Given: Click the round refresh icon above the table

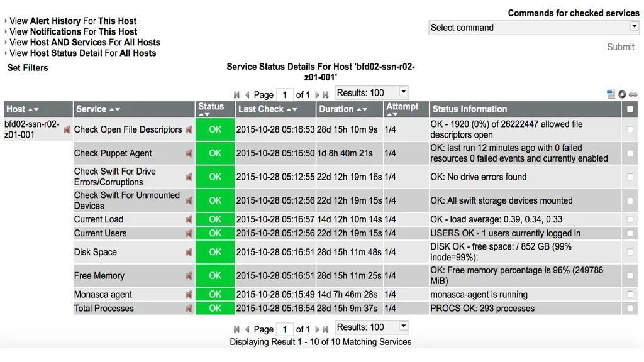Looking at the screenshot, I should tap(622, 94).
